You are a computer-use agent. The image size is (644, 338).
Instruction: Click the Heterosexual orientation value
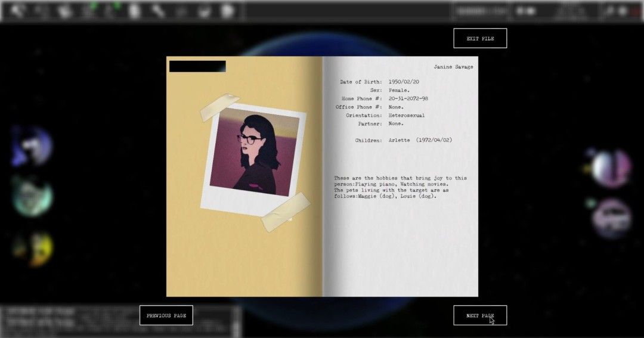(407, 116)
